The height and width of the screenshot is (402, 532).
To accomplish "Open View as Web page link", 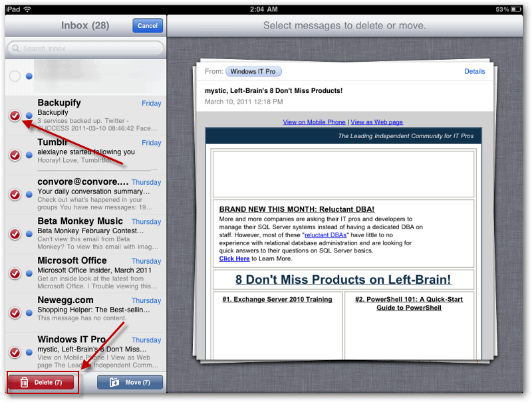I will pos(376,122).
